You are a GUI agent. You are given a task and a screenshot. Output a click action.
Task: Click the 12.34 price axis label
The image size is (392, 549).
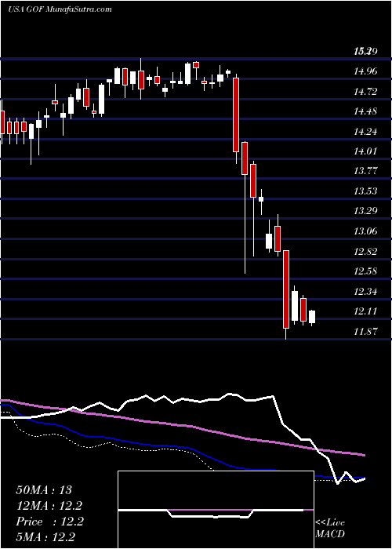(365, 291)
